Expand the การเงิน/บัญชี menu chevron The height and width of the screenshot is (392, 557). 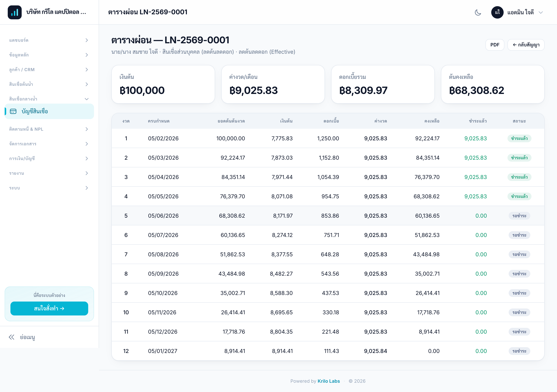(x=87, y=159)
